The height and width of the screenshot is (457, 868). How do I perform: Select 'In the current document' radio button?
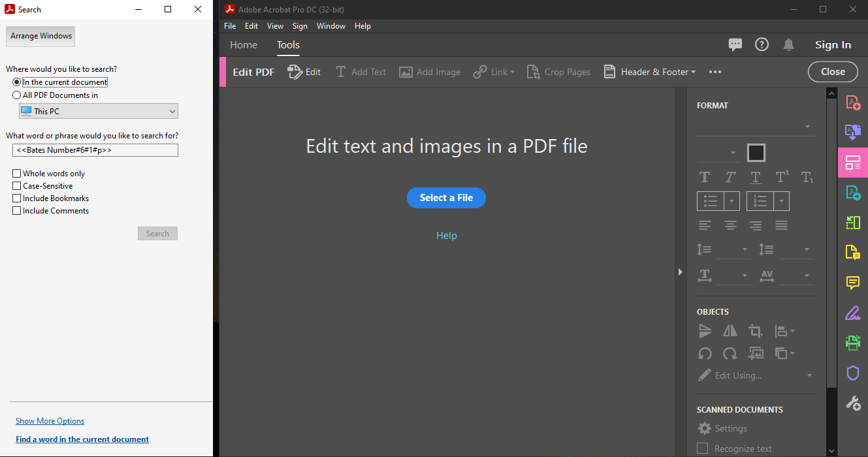[17, 82]
